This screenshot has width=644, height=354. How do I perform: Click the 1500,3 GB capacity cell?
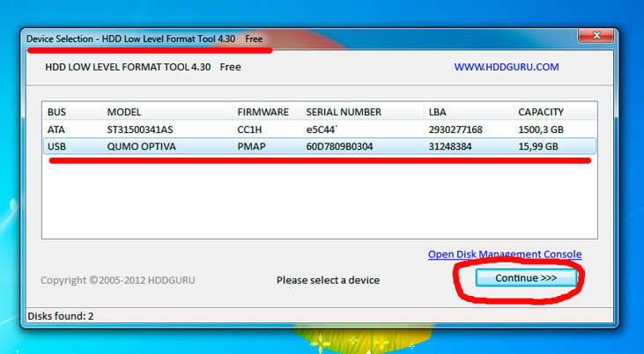[541, 129]
